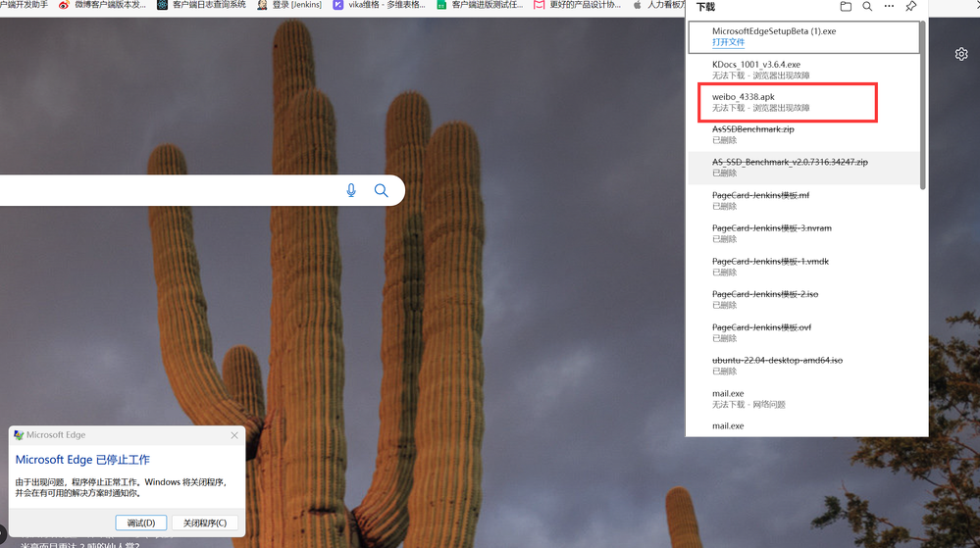
Task: Select the PageCard-Jenkins模板.mf entry
Action: coord(803,201)
